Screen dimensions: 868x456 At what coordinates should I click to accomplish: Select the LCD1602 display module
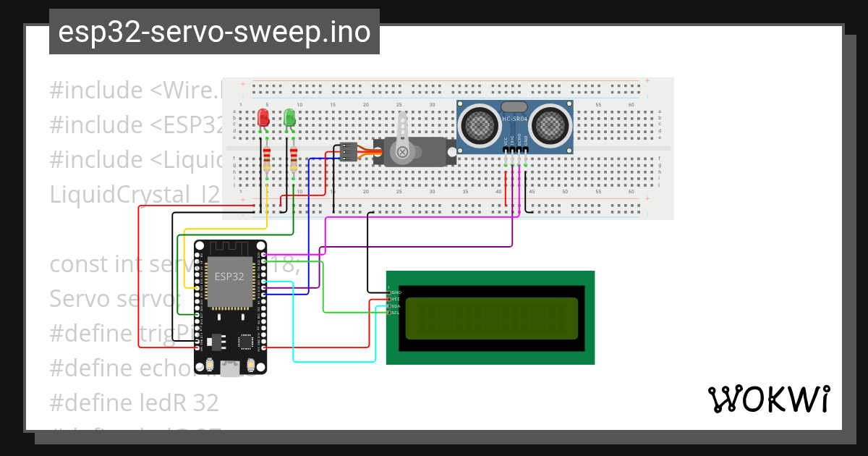[492, 318]
